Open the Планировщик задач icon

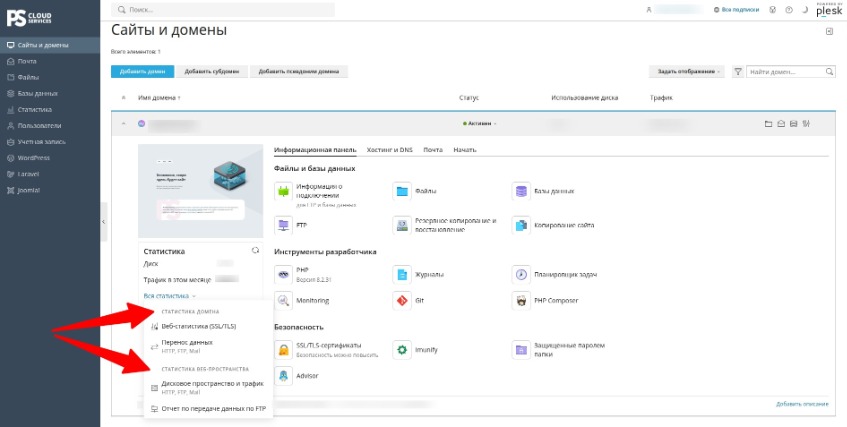521,275
